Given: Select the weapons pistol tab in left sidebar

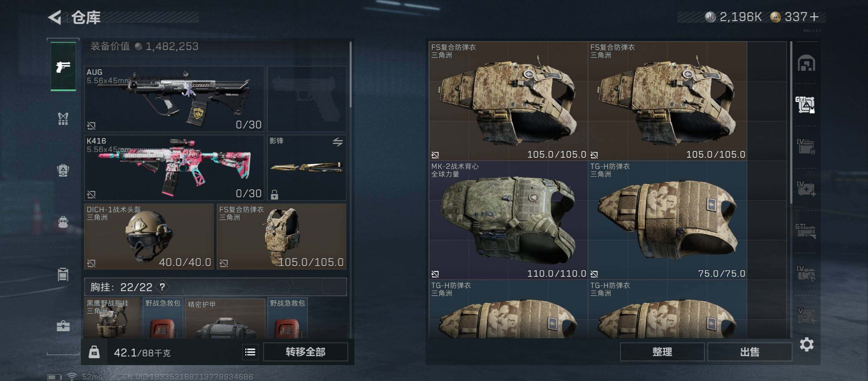Looking at the screenshot, I should point(63,66).
